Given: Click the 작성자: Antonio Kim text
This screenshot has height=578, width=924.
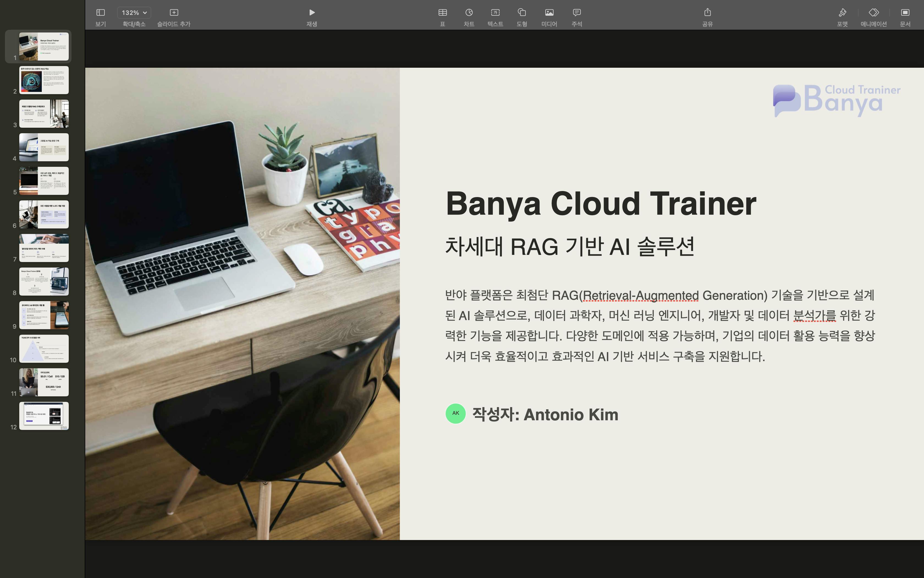Looking at the screenshot, I should tap(545, 415).
